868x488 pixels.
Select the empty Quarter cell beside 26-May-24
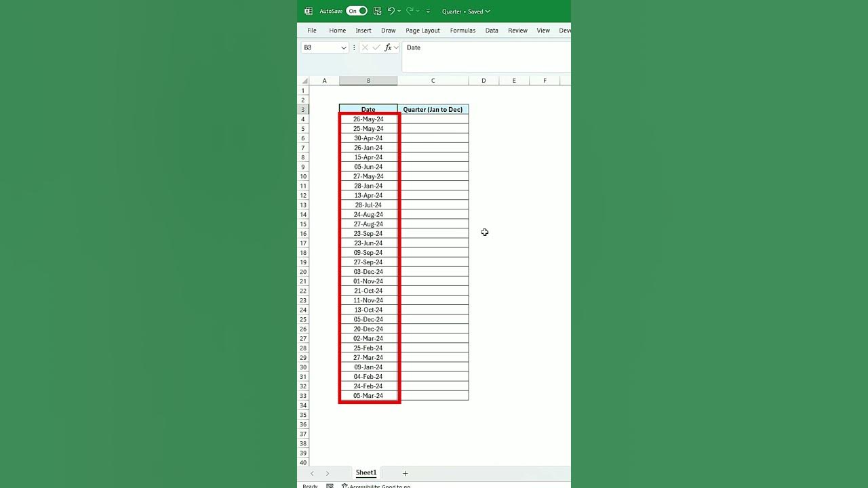tap(433, 119)
